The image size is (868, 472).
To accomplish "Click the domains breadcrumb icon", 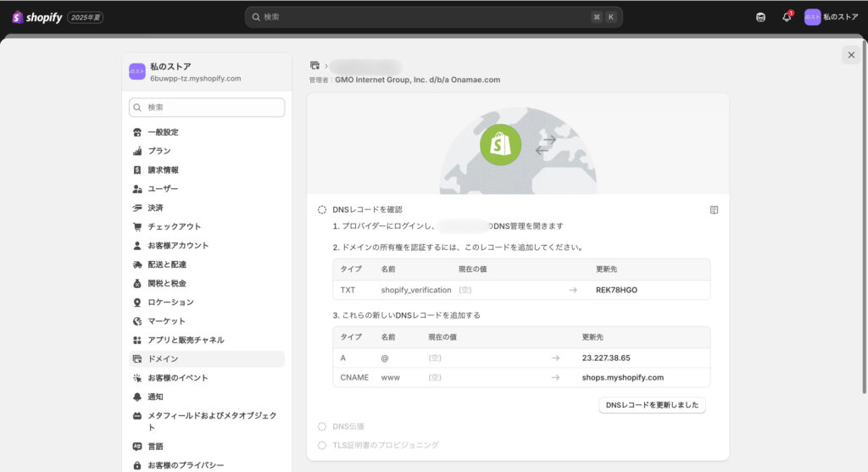I will pyautogui.click(x=315, y=65).
